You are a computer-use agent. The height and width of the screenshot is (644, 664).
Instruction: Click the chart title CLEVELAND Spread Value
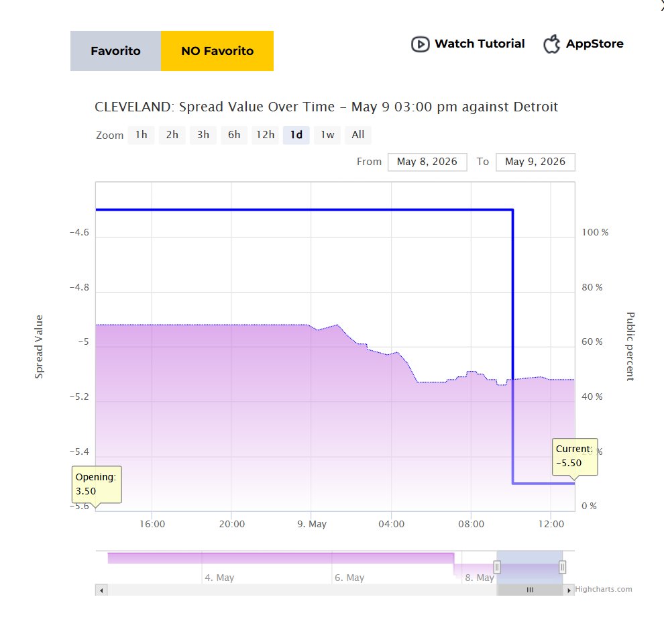326,107
